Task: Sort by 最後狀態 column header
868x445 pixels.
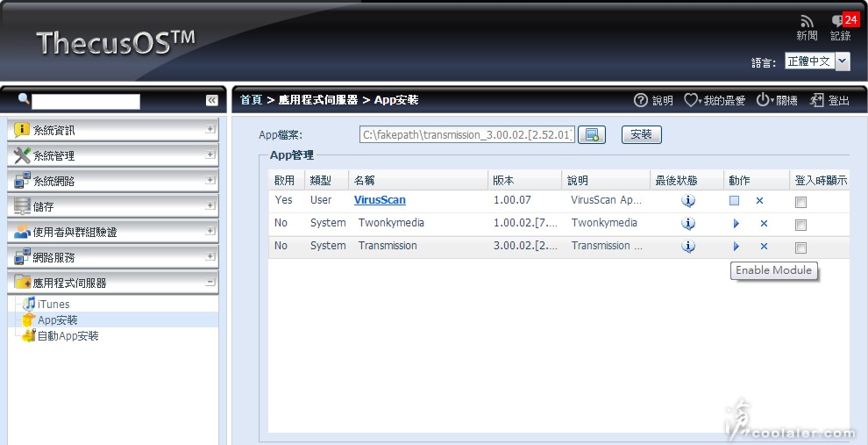Action: (687, 180)
